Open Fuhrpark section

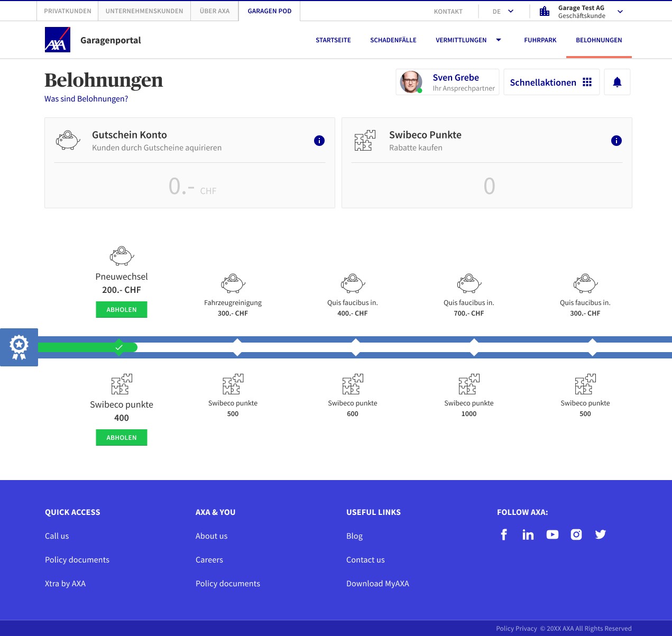[x=540, y=40]
